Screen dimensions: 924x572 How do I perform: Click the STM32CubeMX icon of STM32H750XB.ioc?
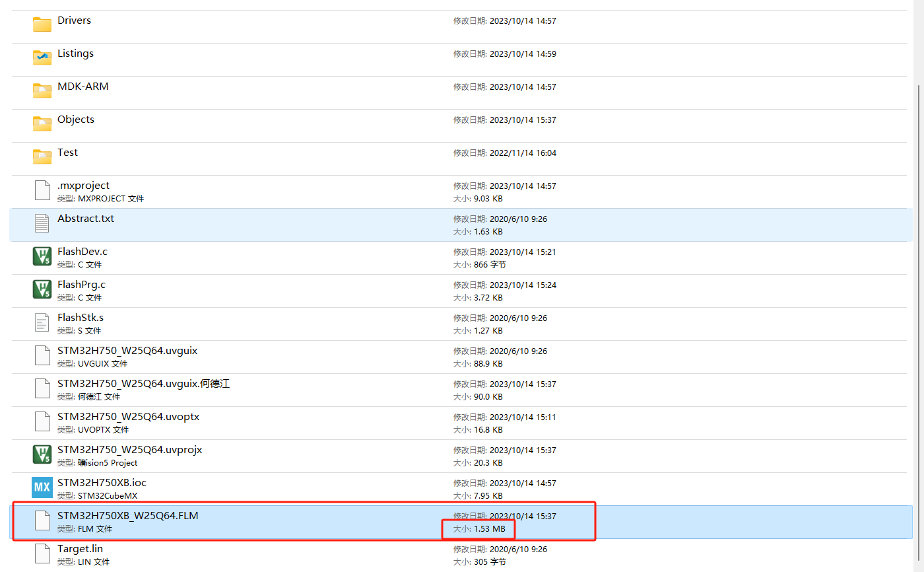point(42,487)
